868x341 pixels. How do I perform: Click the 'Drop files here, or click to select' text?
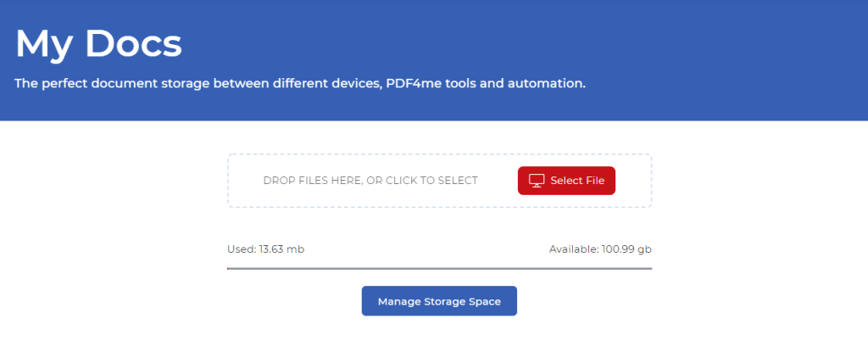pyautogui.click(x=370, y=181)
